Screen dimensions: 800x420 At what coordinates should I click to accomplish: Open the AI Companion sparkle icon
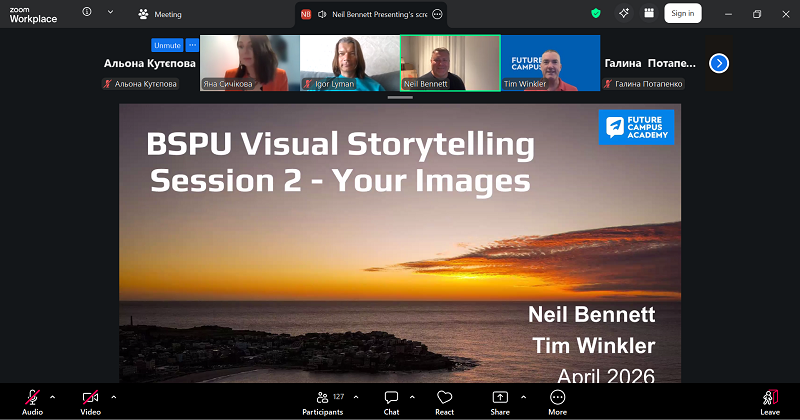tap(623, 13)
